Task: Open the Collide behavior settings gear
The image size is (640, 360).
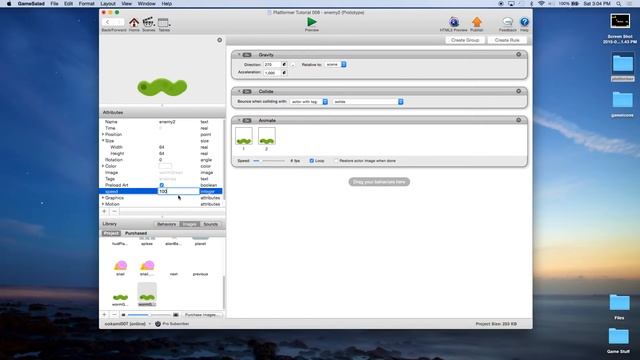Action: tap(518, 91)
